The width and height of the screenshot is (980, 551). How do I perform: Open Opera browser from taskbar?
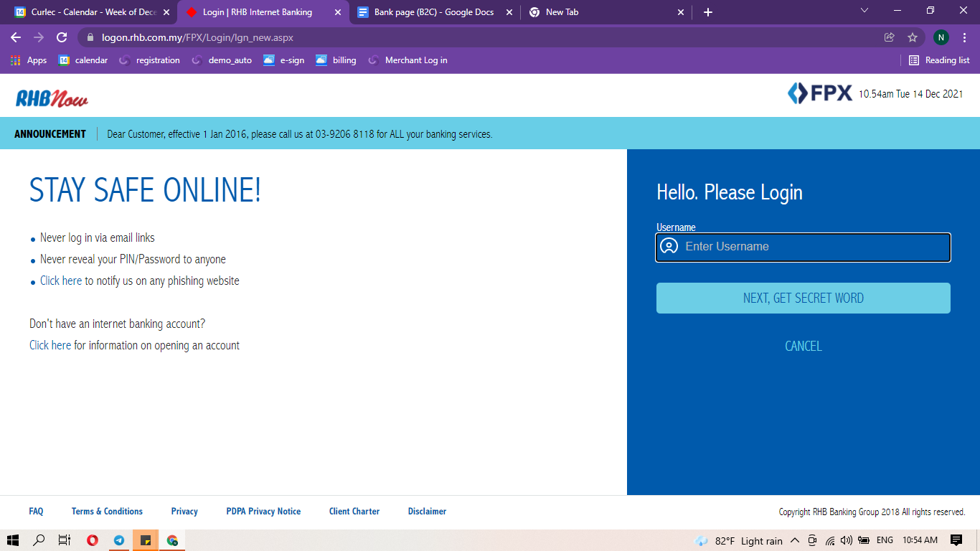click(93, 540)
